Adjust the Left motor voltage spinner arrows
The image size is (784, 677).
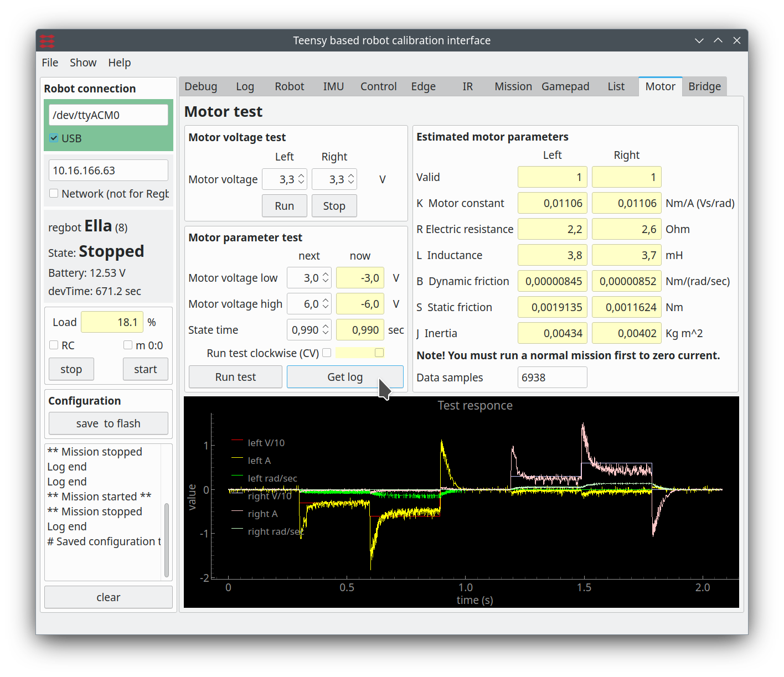pyautogui.click(x=301, y=179)
